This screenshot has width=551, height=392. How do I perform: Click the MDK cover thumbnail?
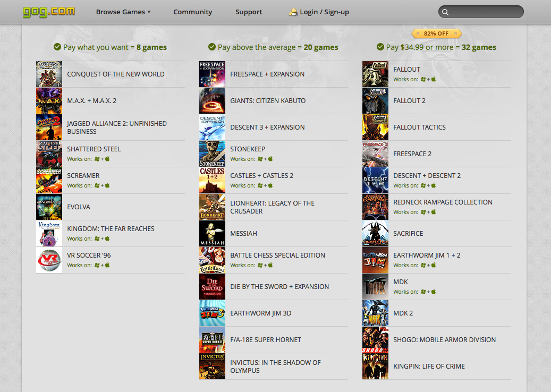click(x=375, y=287)
